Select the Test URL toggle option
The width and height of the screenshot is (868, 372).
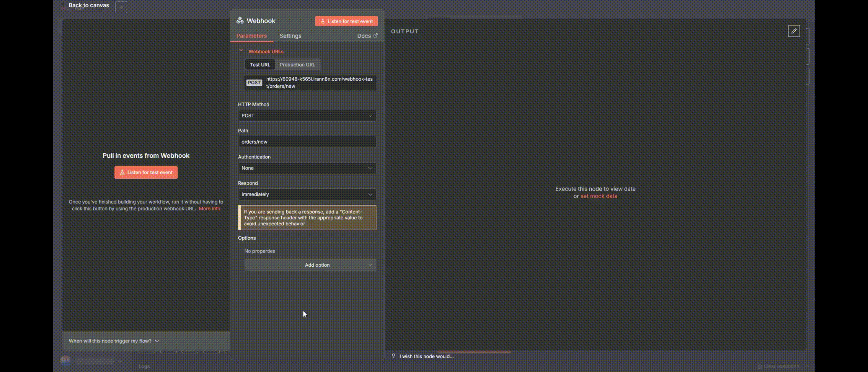click(x=260, y=65)
